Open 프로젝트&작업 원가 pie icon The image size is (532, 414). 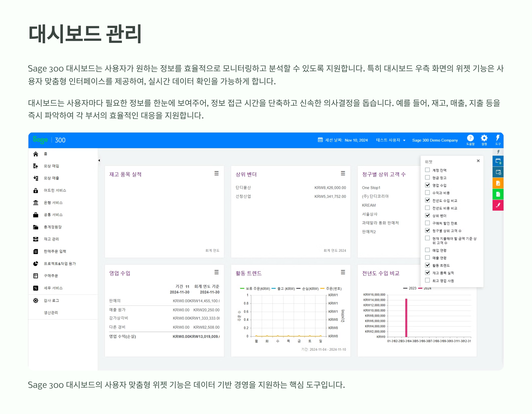[36, 264]
